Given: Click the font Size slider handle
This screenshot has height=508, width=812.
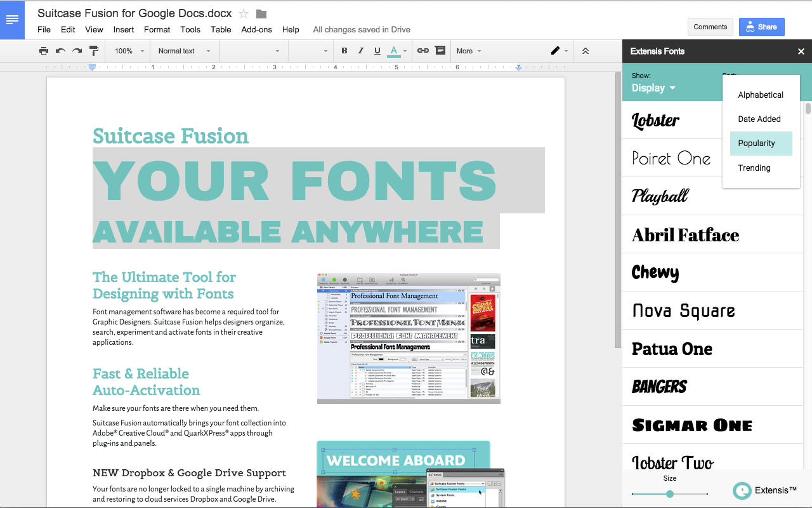Looking at the screenshot, I should pos(669,494).
